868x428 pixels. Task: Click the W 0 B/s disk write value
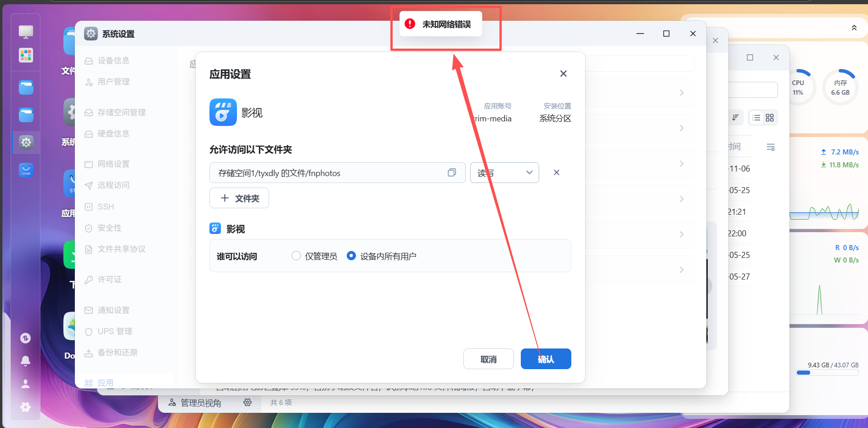846,260
